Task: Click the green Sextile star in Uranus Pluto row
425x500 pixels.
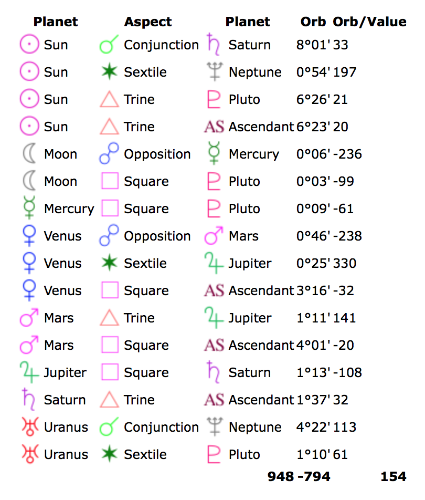Action: 109,453
